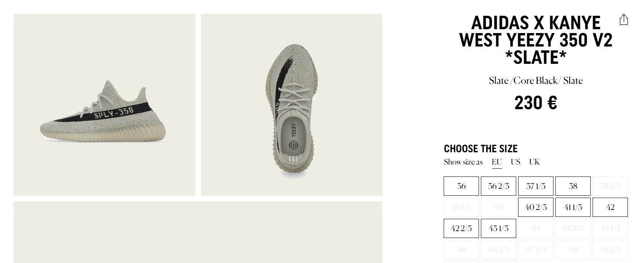644x263 pixels.
Task: Select size 36
Action: pyautogui.click(x=461, y=186)
